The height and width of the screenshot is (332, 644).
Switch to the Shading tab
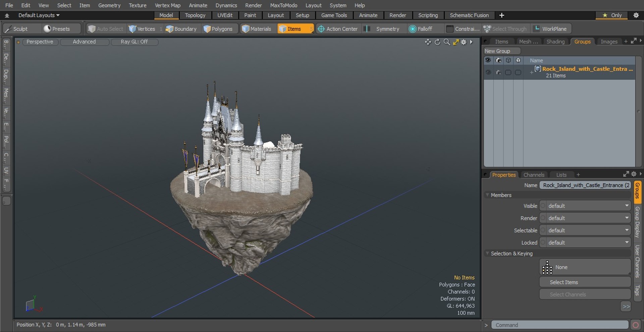click(x=555, y=42)
